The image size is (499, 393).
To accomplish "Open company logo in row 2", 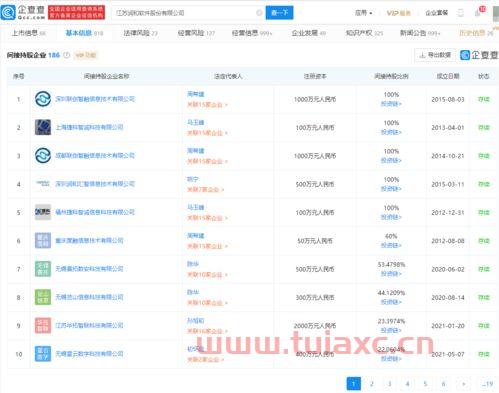I will pyautogui.click(x=43, y=127).
